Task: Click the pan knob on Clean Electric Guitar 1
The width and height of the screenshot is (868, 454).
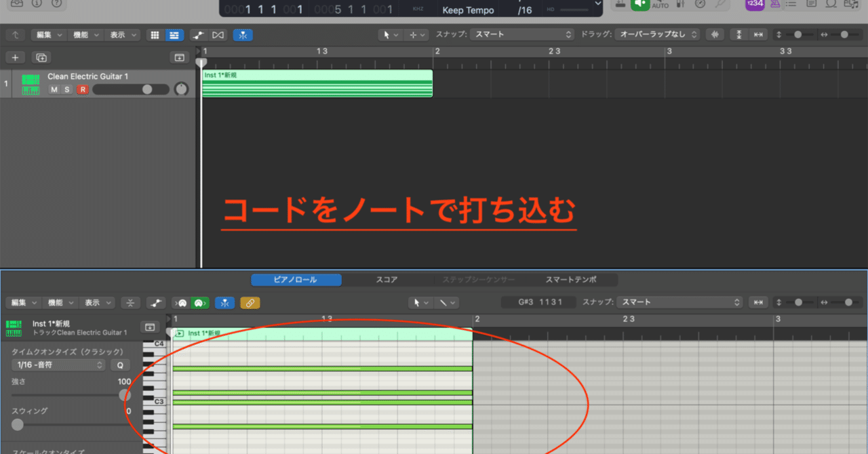Action: click(x=181, y=89)
